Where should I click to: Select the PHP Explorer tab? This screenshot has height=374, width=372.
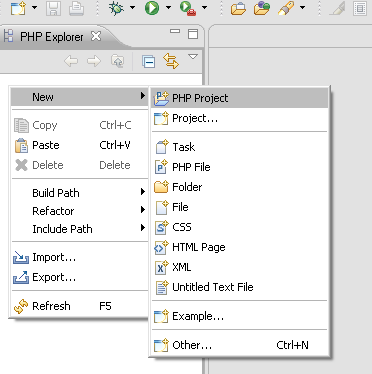click(x=52, y=37)
